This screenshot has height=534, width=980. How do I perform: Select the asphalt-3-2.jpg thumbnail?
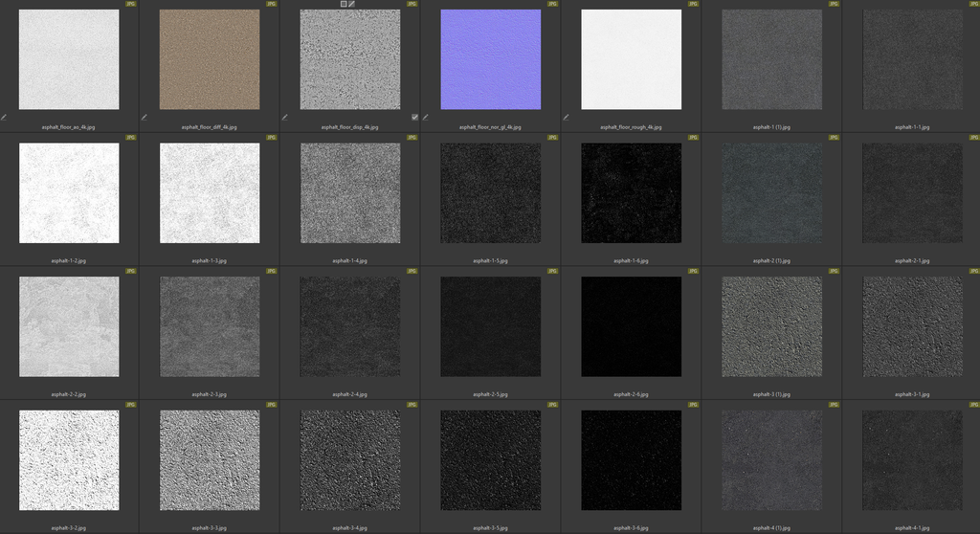pyautogui.click(x=69, y=460)
